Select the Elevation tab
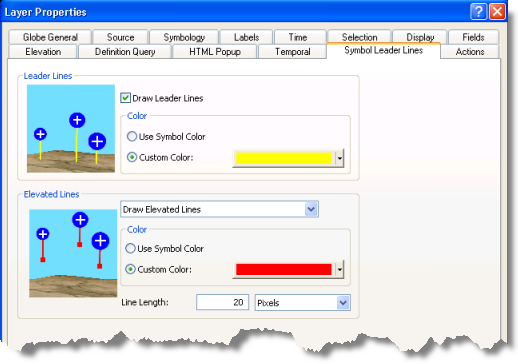The height and width of the screenshot is (364, 518). click(x=43, y=52)
